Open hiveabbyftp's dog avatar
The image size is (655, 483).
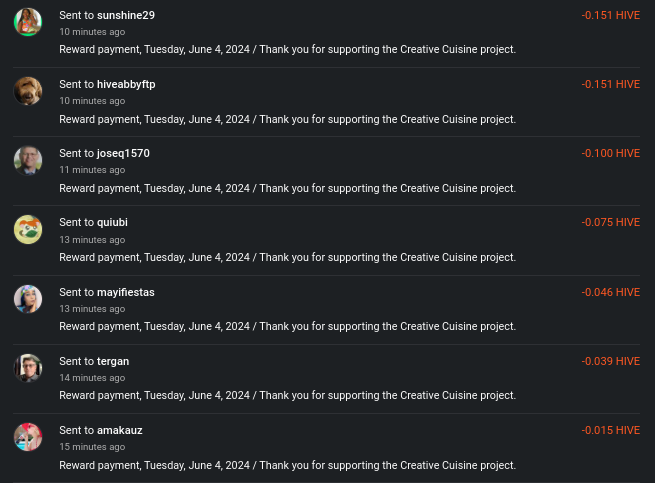click(28, 91)
